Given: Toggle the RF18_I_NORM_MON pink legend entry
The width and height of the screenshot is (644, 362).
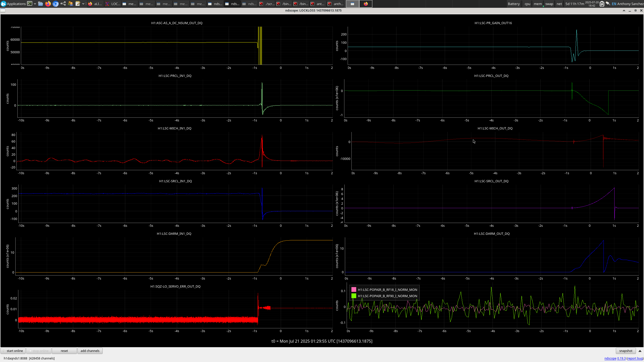Looking at the screenshot, I should pyautogui.click(x=387, y=290).
